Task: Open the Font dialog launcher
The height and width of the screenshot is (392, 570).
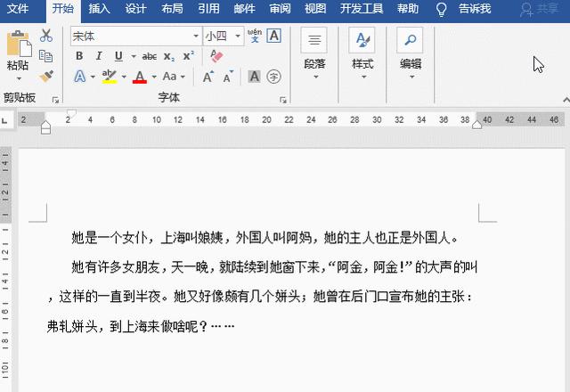Action: click(x=283, y=100)
